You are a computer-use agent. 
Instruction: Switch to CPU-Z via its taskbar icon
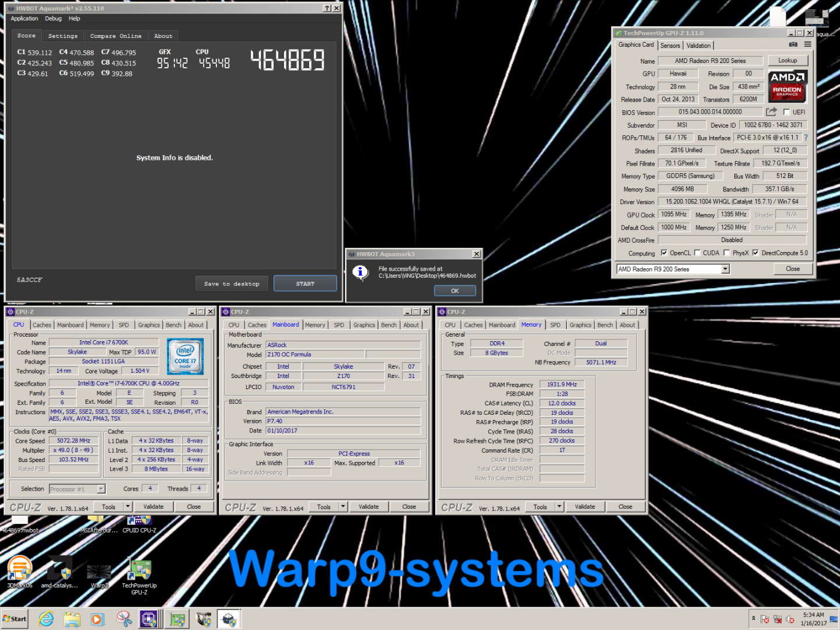coord(149,619)
